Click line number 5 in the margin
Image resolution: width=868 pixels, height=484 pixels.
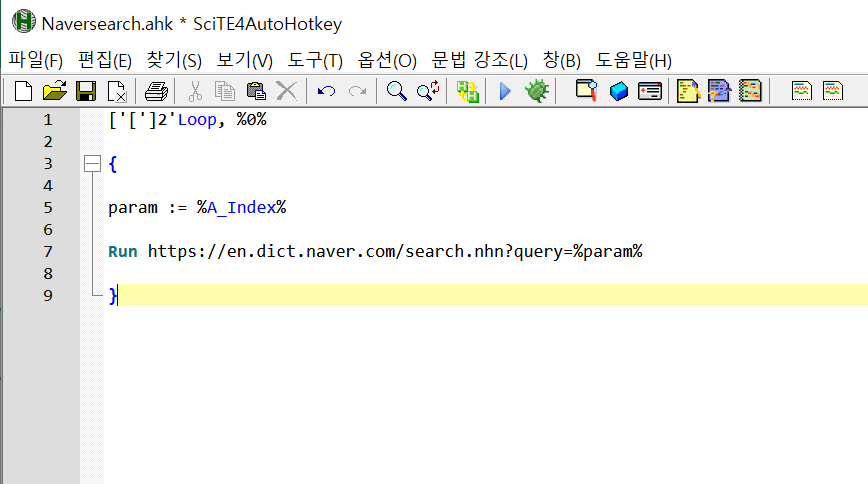pos(48,208)
